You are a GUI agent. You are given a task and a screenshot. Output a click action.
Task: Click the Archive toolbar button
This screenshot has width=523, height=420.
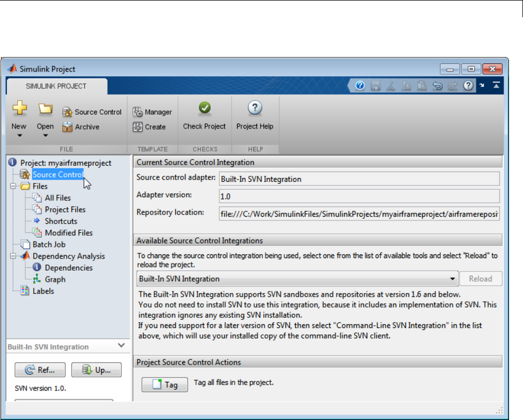(x=81, y=127)
